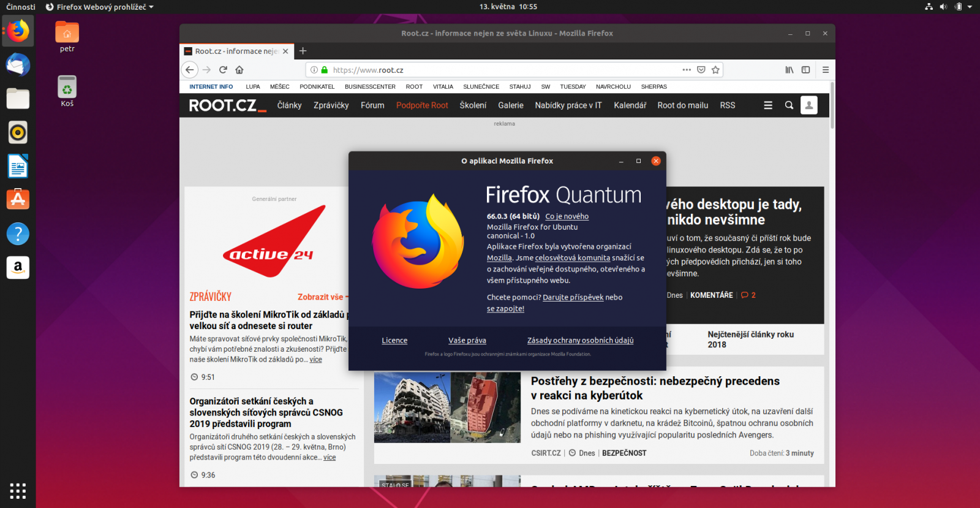Screen dimensions: 980x508
Task: Click se zapojte! link
Action: pos(505,309)
